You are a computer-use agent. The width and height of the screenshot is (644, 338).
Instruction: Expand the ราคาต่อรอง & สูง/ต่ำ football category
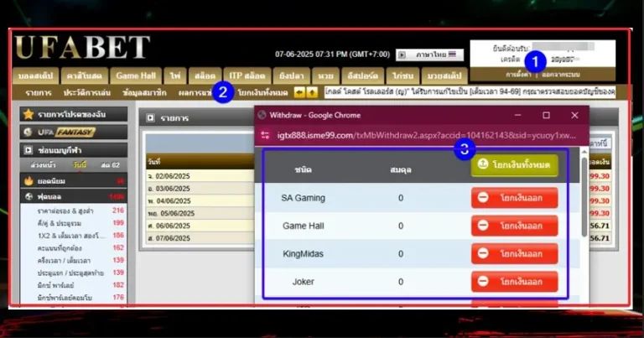60,211
